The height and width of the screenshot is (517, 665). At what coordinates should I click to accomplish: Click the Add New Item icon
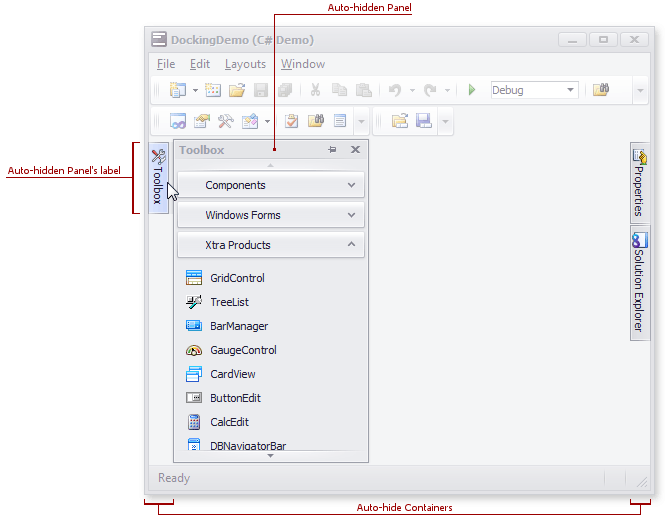tap(213, 90)
